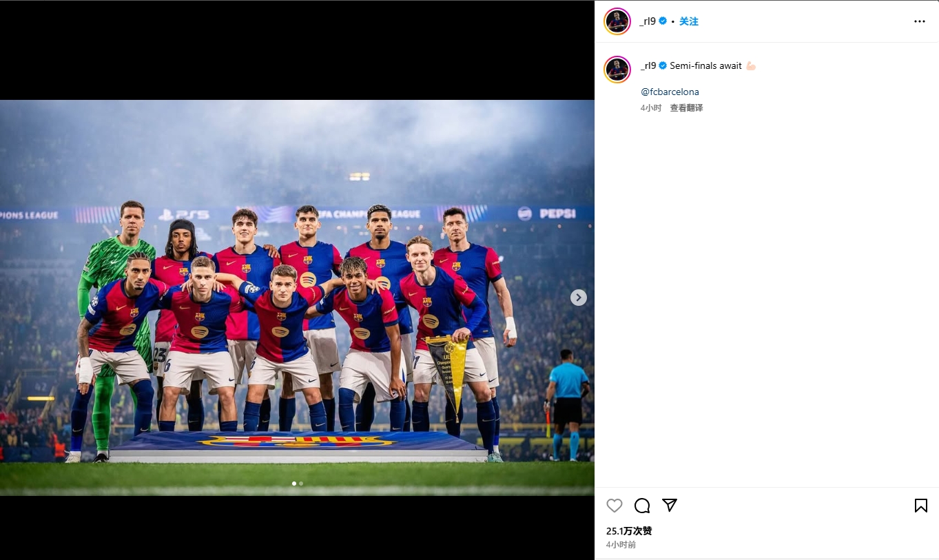The height and width of the screenshot is (560, 939).
Task: Click the profile avatar in the post header
Action: (x=617, y=21)
